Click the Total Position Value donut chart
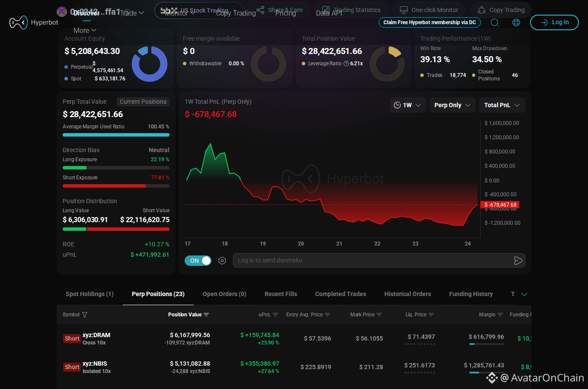Screen dimensions: 588x389 click(387, 64)
